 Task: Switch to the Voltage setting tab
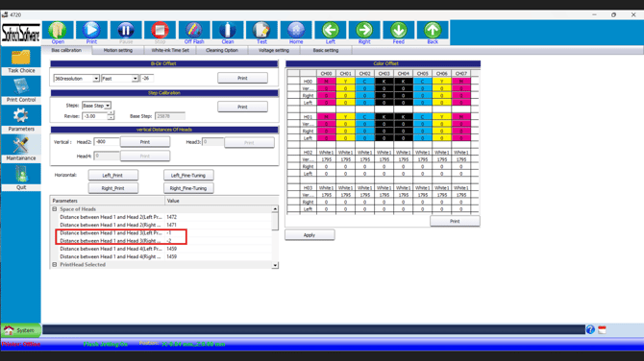(x=274, y=51)
